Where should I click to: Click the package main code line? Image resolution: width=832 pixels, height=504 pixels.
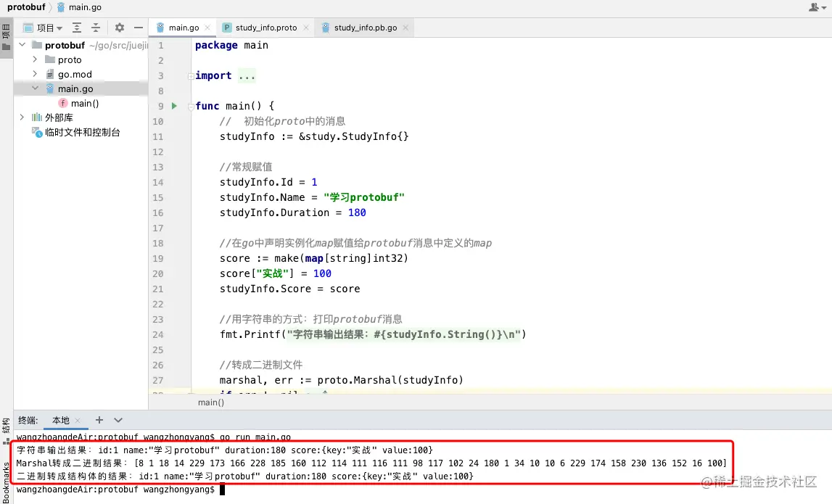coord(231,45)
